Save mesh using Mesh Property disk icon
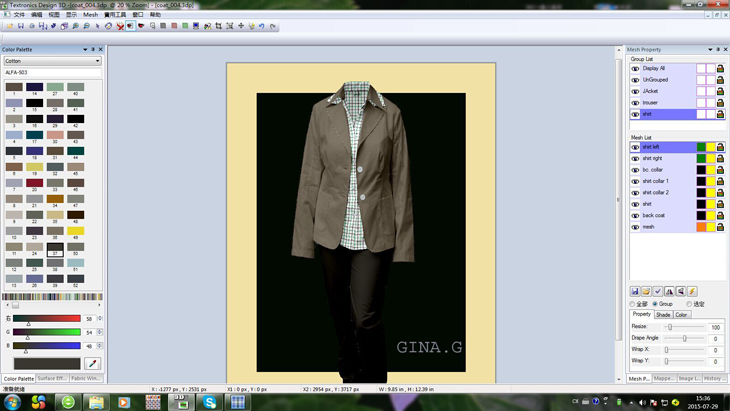Image resolution: width=730 pixels, height=411 pixels. [x=635, y=291]
